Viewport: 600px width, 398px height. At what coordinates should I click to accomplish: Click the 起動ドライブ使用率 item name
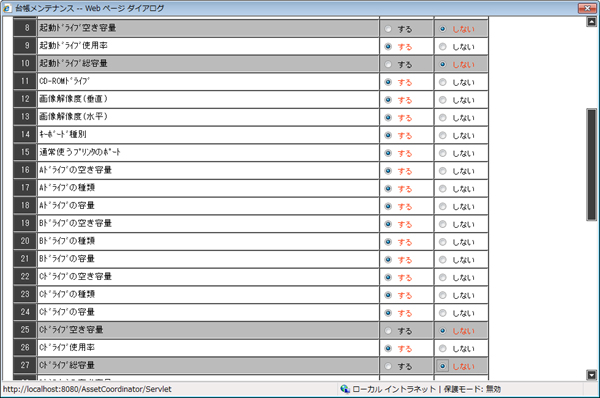pos(73,45)
